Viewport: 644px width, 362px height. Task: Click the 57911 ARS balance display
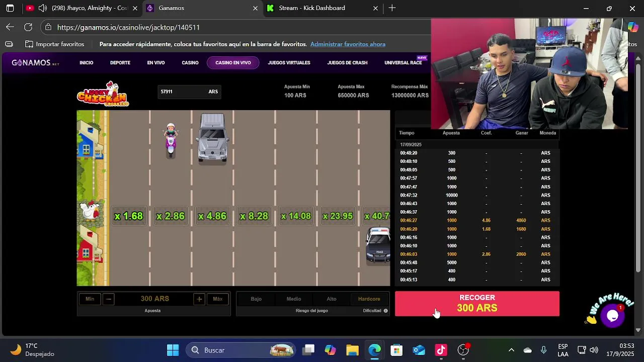(x=189, y=92)
